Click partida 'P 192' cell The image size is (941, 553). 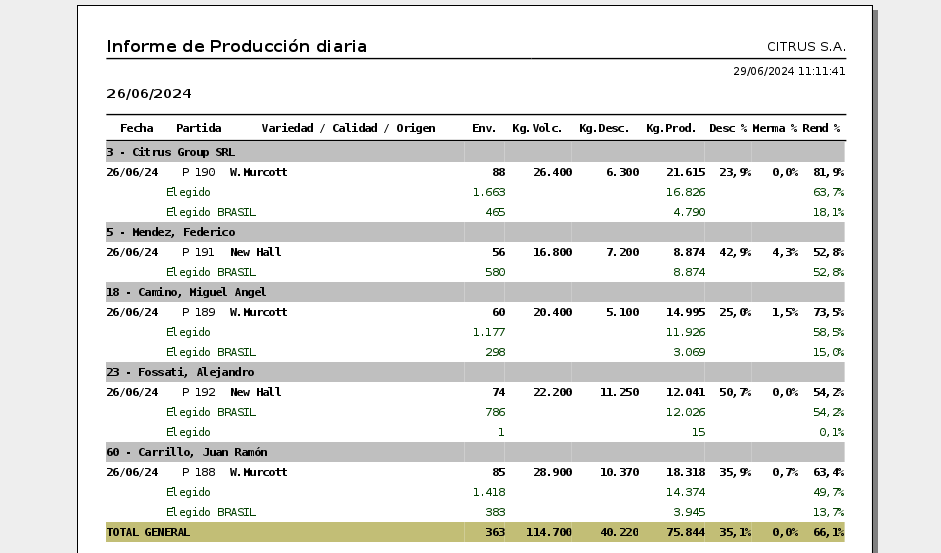pyautogui.click(x=199, y=391)
